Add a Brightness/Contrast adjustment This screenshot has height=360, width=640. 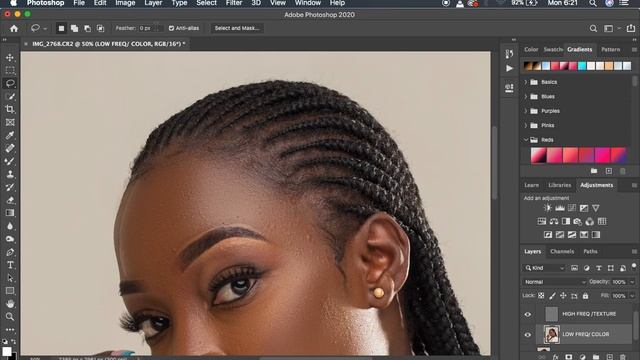coord(547,208)
